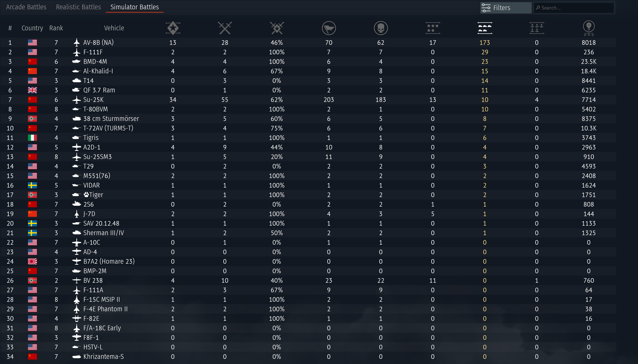Screen dimensions: 638x364
Task: Sort by respawns flag icon column
Action: tap(328, 28)
